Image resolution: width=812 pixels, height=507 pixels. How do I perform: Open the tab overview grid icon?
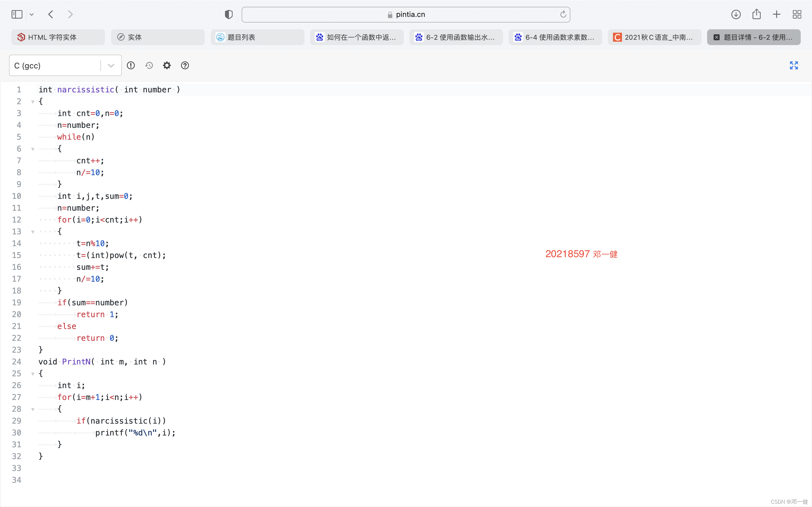tap(797, 14)
